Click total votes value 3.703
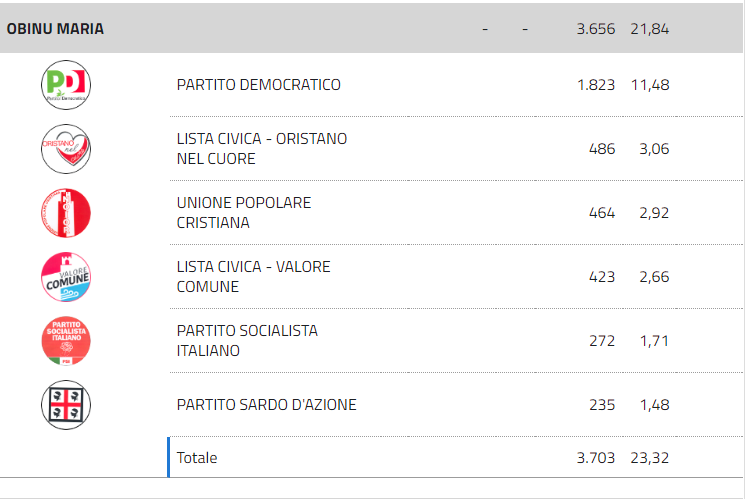 pyautogui.click(x=596, y=458)
